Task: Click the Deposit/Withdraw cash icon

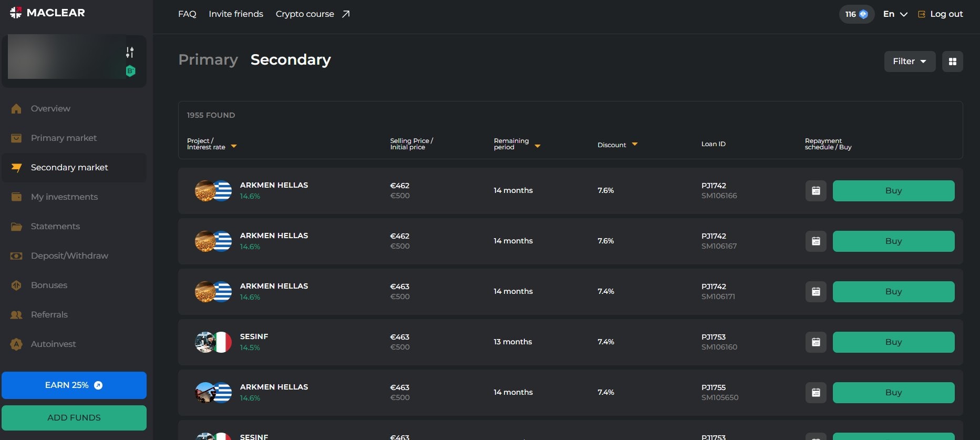Action: tap(16, 255)
